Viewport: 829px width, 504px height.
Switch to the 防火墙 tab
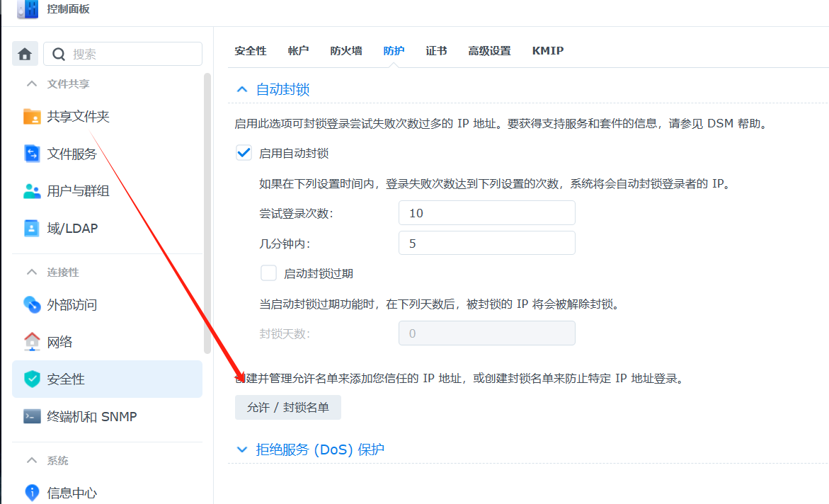click(346, 51)
